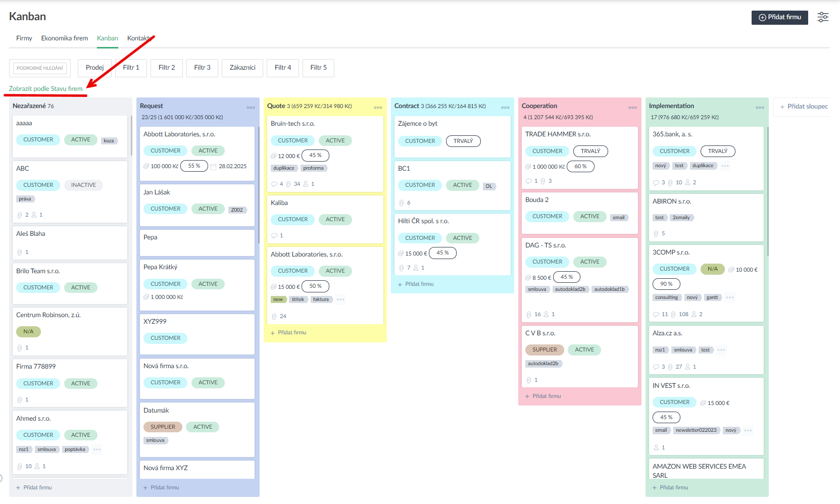Click the comment icon on the Kaliba card
Viewport: 840px width, 504px height.
[x=274, y=236]
